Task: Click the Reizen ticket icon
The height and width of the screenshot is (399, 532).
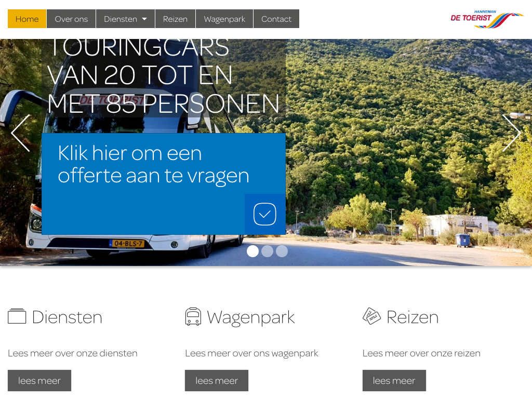Action: coord(371,316)
